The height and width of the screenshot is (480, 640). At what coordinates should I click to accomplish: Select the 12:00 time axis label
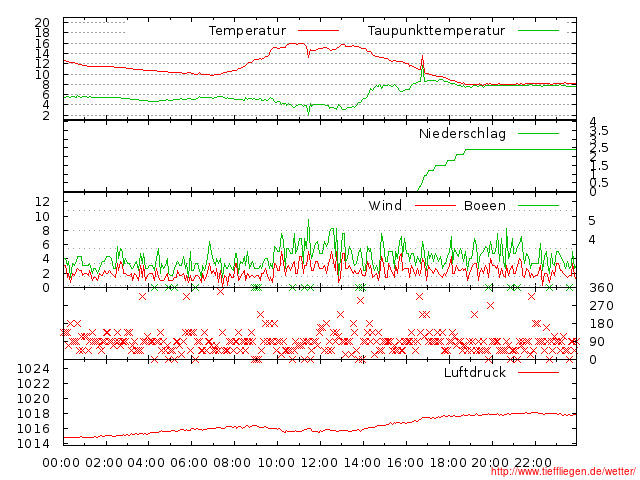[319, 463]
